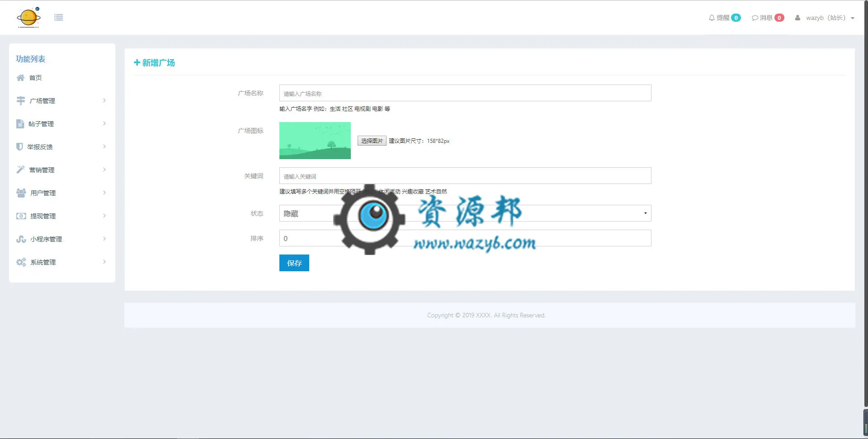Click the 广场图标 field label
The width and height of the screenshot is (868, 439).
251,131
